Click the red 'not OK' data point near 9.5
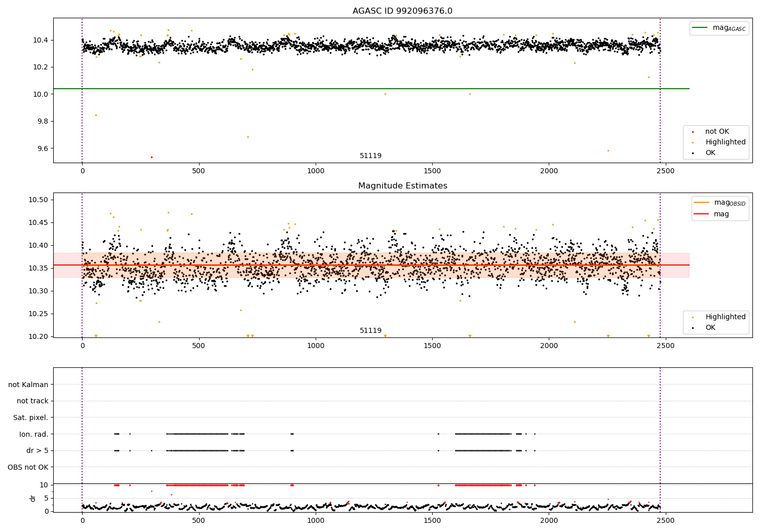The width and height of the screenshot is (760, 532). 151,157
